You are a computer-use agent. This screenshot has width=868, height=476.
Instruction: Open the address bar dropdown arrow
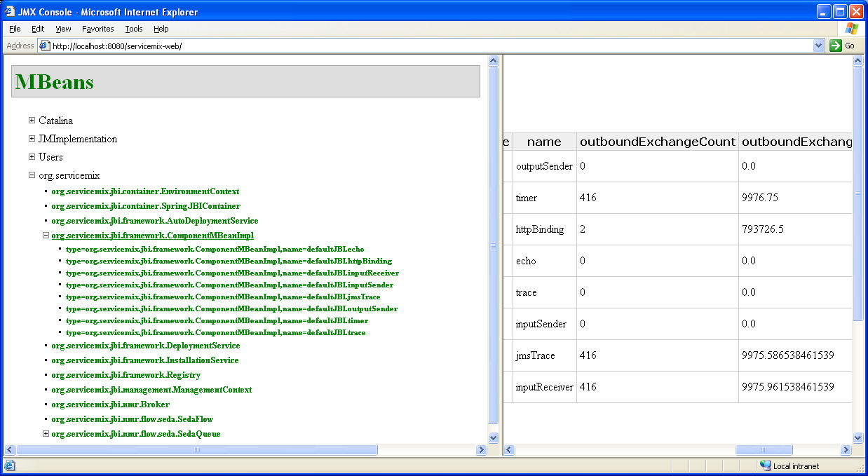pyautogui.click(x=818, y=46)
